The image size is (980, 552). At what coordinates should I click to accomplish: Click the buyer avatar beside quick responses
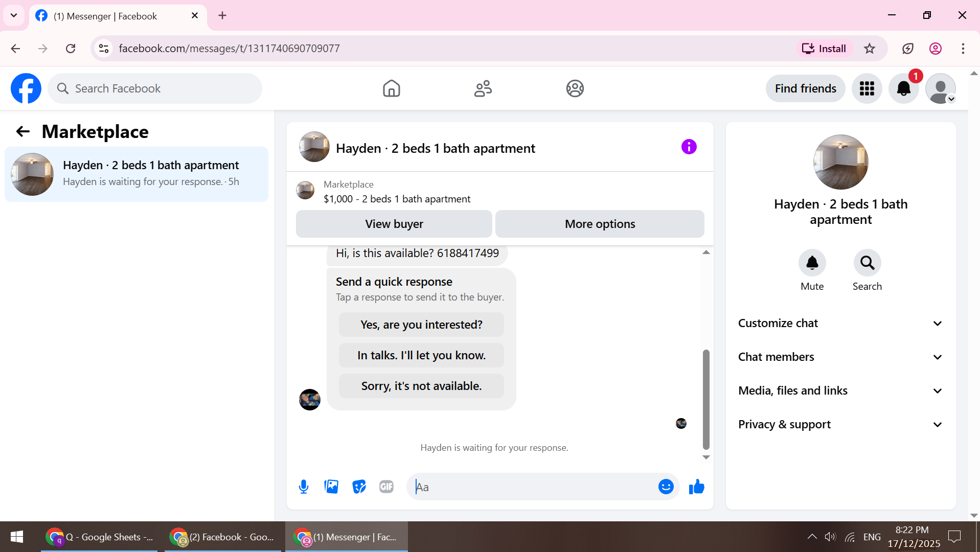310,400
